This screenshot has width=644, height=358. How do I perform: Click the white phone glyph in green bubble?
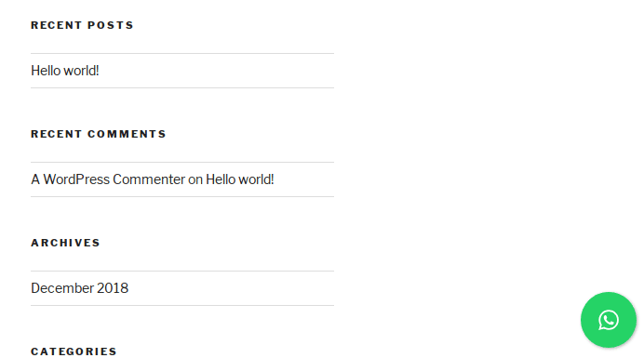[x=609, y=320]
